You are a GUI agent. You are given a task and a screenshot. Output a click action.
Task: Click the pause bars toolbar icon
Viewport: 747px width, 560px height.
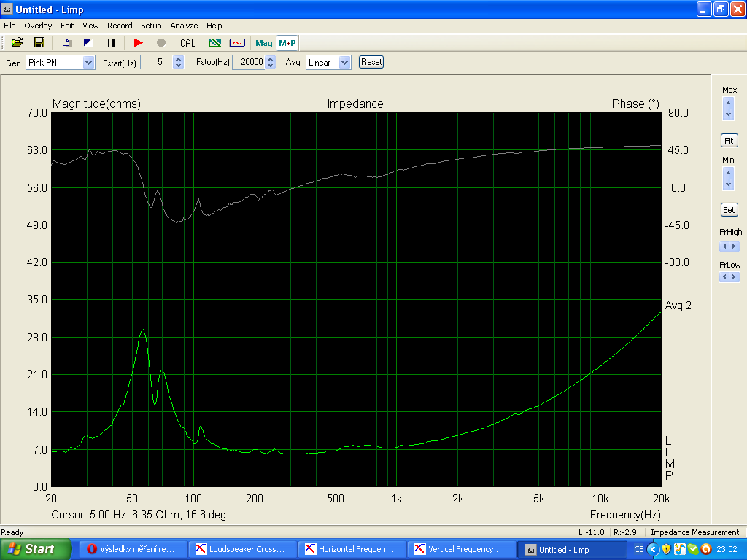(x=112, y=43)
